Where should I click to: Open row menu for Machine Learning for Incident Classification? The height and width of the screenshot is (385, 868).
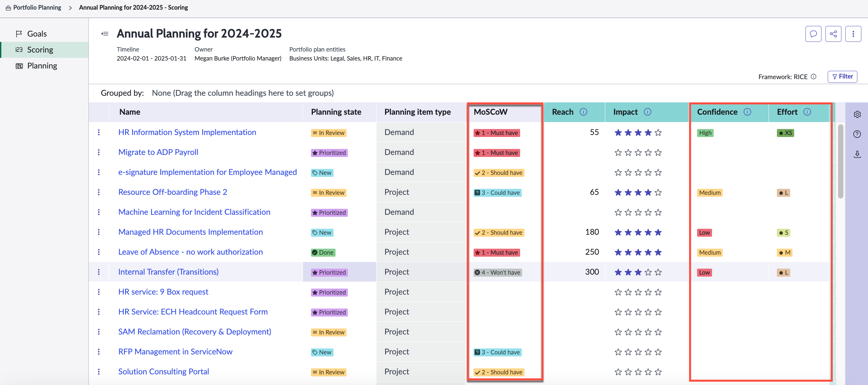tap(99, 212)
